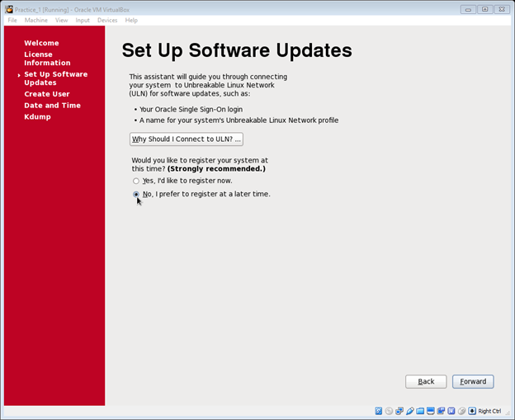Image resolution: width=515 pixels, height=420 pixels.
Task: Click Welcome in the sidebar
Action: (41, 43)
